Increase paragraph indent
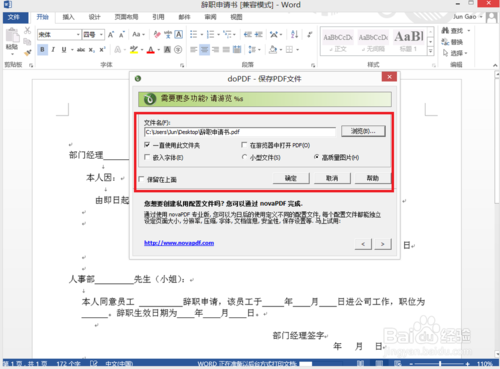The image size is (500, 369). pyautogui.click(x=259, y=34)
